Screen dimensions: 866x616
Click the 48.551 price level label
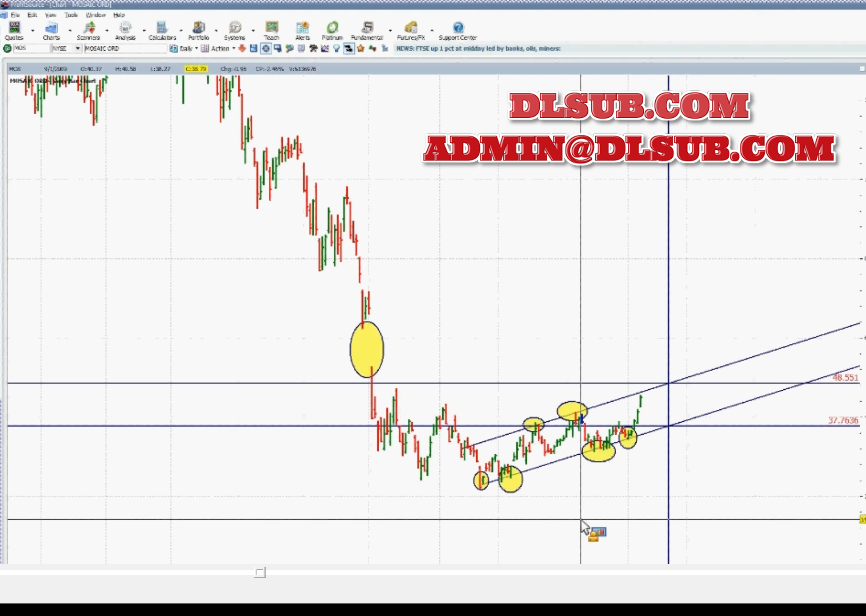click(845, 377)
